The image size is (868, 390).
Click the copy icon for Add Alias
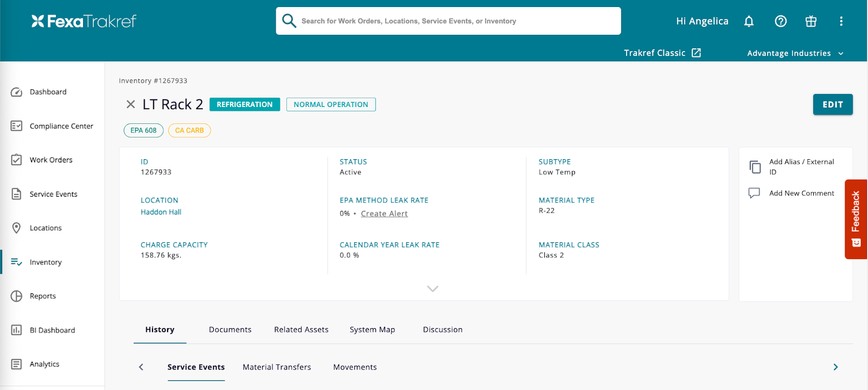point(755,167)
